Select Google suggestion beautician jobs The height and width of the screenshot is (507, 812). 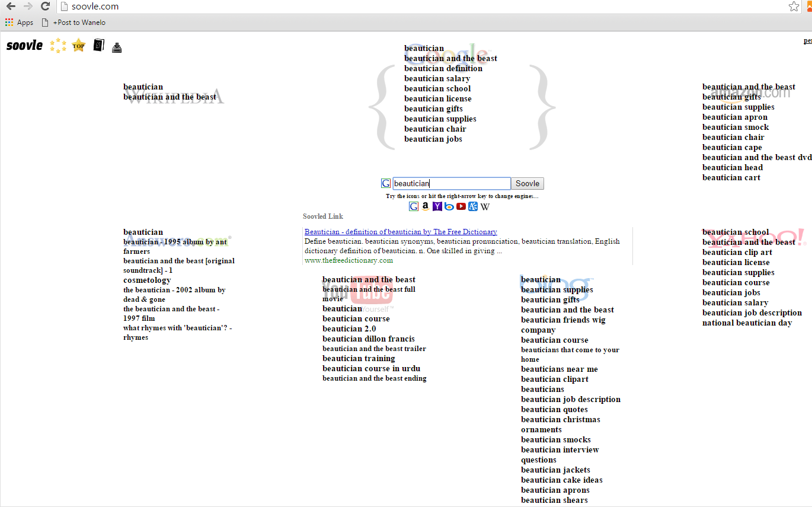(x=433, y=139)
